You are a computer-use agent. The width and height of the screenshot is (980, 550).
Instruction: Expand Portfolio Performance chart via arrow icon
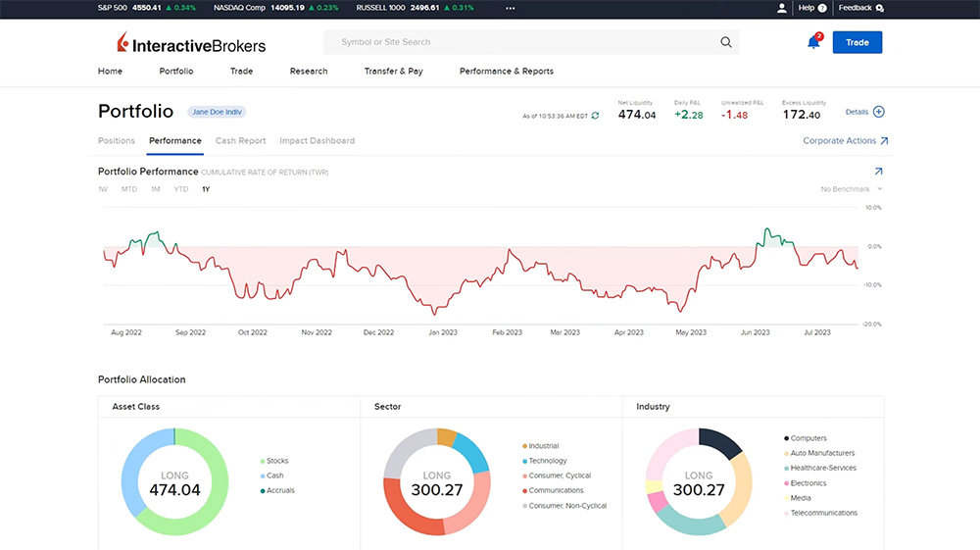(x=878, y=172)
